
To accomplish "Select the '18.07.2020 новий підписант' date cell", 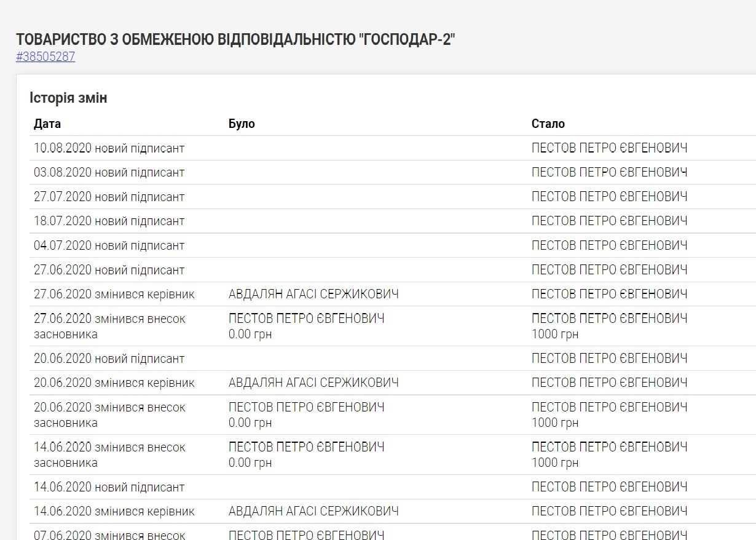I will coord(109,221).
